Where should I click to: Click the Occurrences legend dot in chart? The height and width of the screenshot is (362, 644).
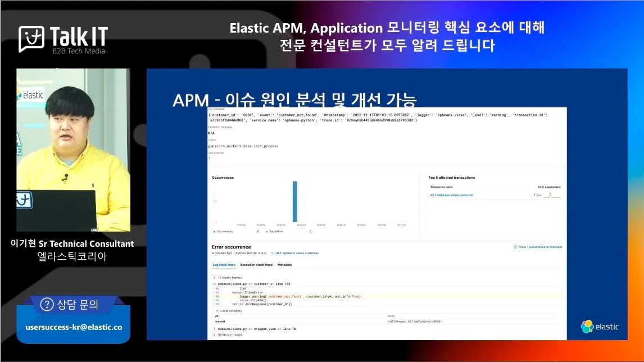click(x=215, y=232)
